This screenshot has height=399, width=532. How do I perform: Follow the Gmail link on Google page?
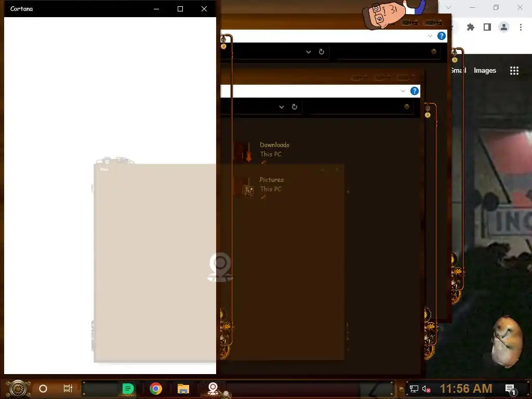(x=458, y=70)
